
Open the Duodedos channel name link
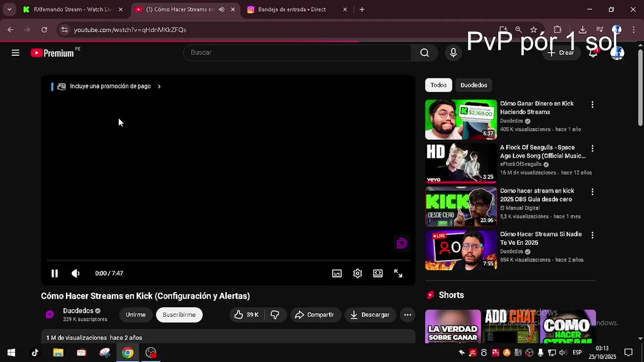(x=78, y=311)
